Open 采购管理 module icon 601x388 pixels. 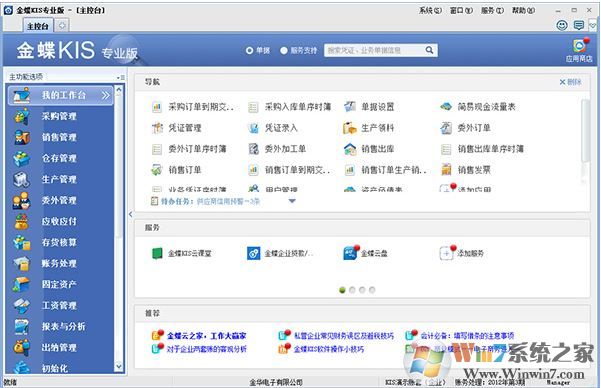pyautogui.click(x=22, y=116)
